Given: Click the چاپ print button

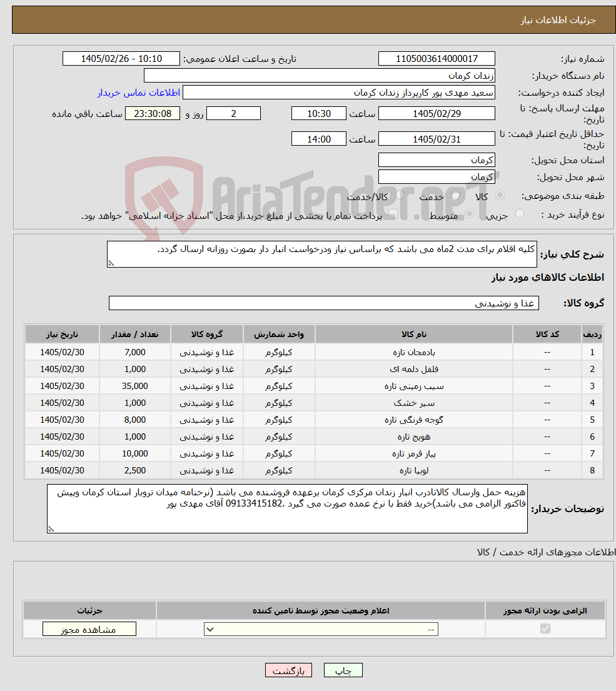Looking at the screenshot, I should (343, 670).
